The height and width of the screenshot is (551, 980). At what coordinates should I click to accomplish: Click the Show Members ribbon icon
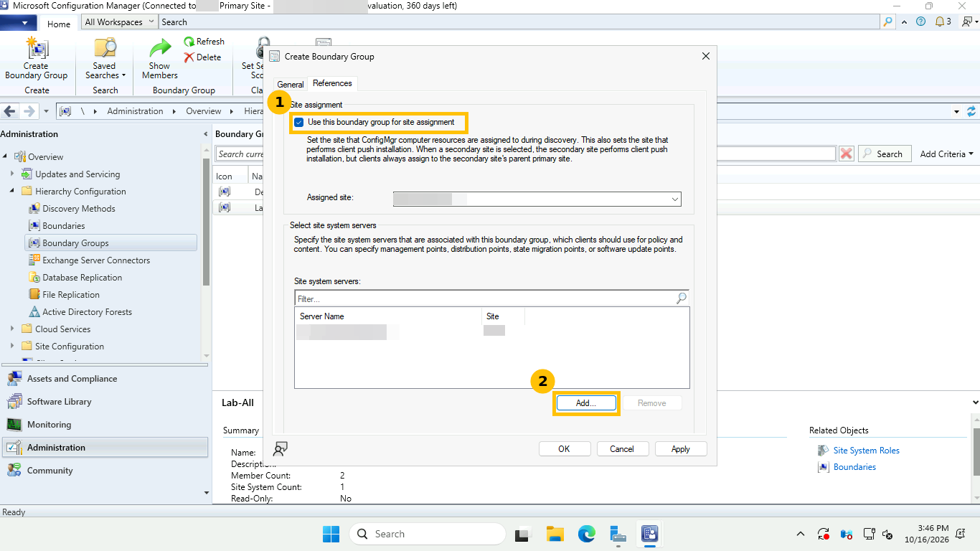(x=160, y=59)
